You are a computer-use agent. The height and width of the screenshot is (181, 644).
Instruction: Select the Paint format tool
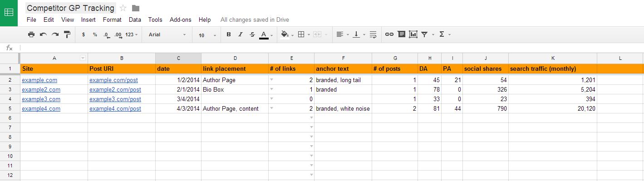[67, 34]
